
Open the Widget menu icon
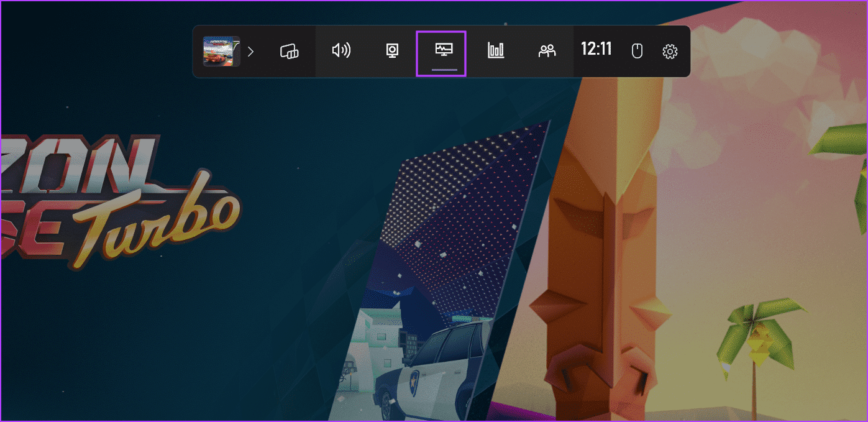pyautogui.click(x=290, y=51)
